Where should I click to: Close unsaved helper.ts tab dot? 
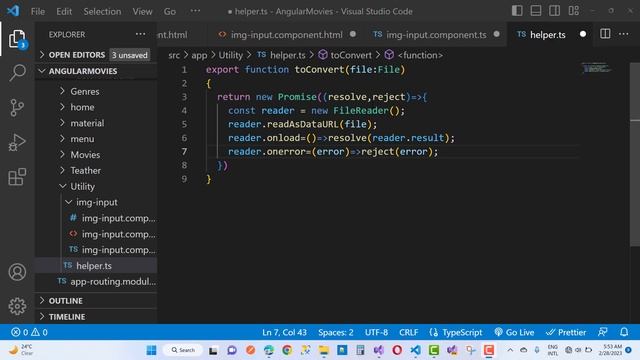point(583,34)
